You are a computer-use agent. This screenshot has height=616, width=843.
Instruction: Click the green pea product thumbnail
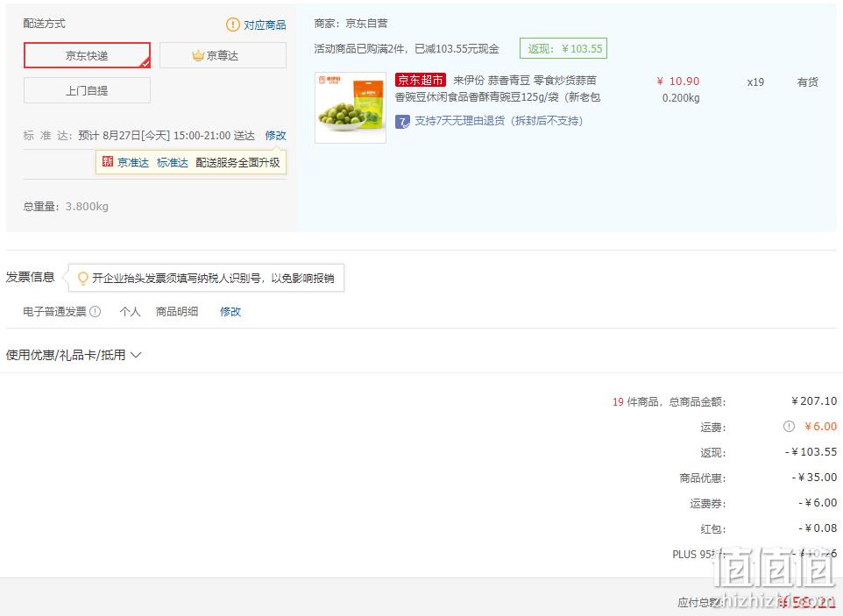351,108
